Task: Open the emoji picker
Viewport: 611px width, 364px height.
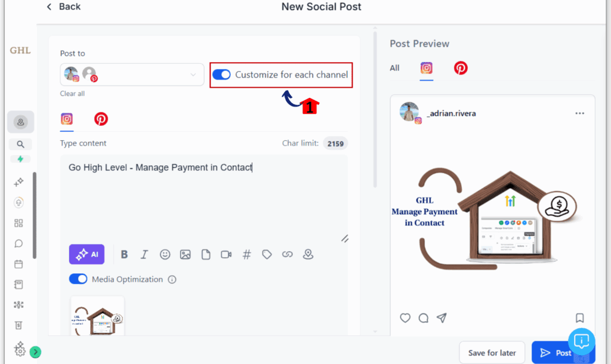Action: (x=165, y=254)
